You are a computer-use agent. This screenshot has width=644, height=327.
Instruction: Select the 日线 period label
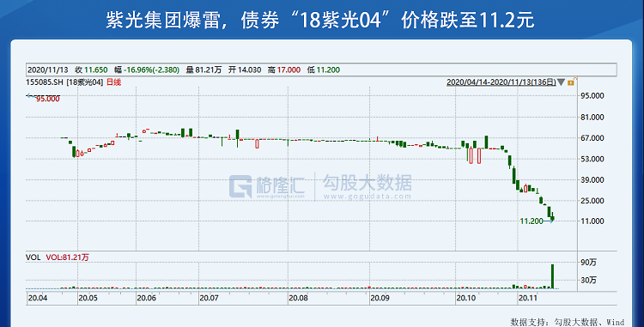pyautogui.click(x=113, y=82)
